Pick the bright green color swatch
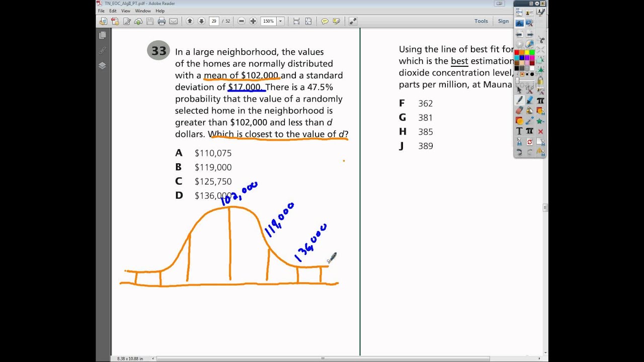 point(532,52)
